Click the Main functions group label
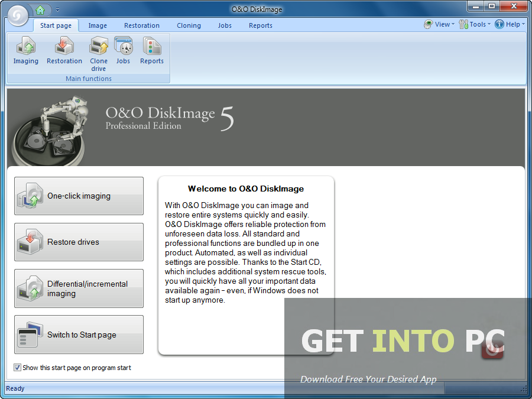Image resolution: width=532 pixels, height=399 pixels. click(89, 79)
